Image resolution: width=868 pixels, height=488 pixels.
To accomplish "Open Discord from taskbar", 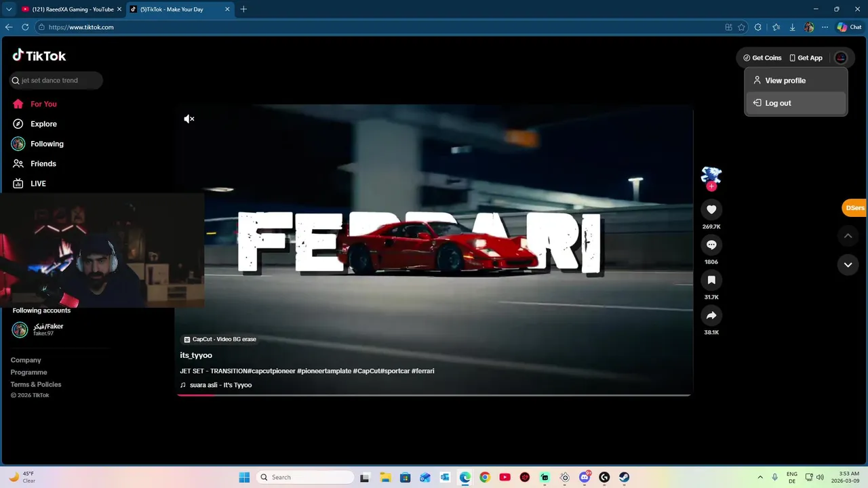I will pos(585,477).
